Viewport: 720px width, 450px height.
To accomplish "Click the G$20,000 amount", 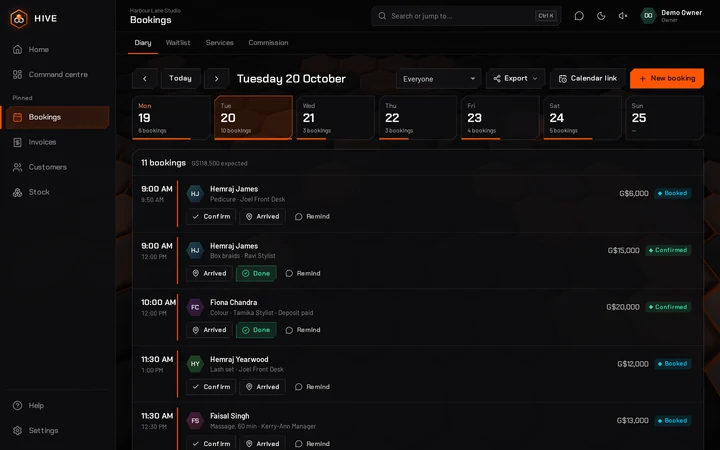I will coord(623,307).
